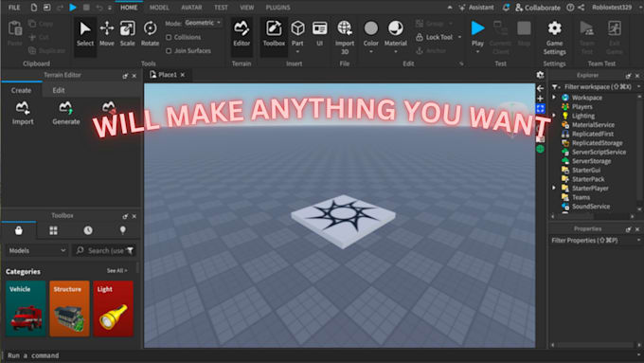Screen dimensions: 644x363
Task: Open the Part dropdown arrow
Action: [297, 52]
